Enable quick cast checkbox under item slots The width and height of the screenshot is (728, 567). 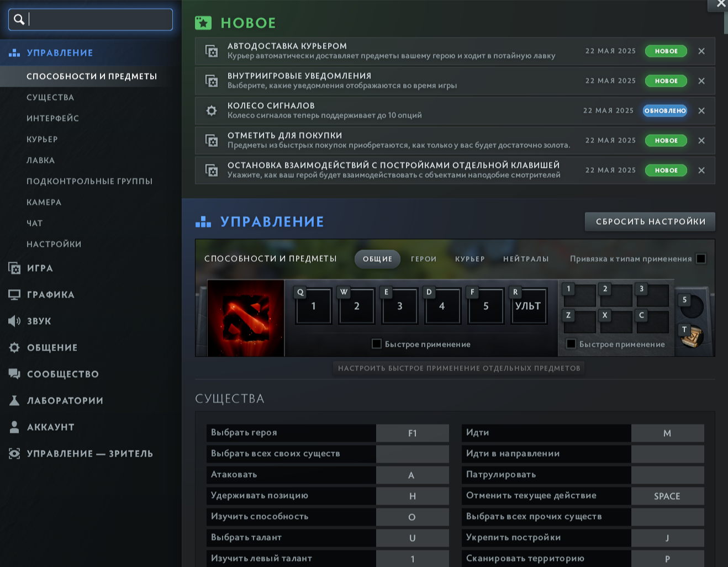(x=571, y=344)
